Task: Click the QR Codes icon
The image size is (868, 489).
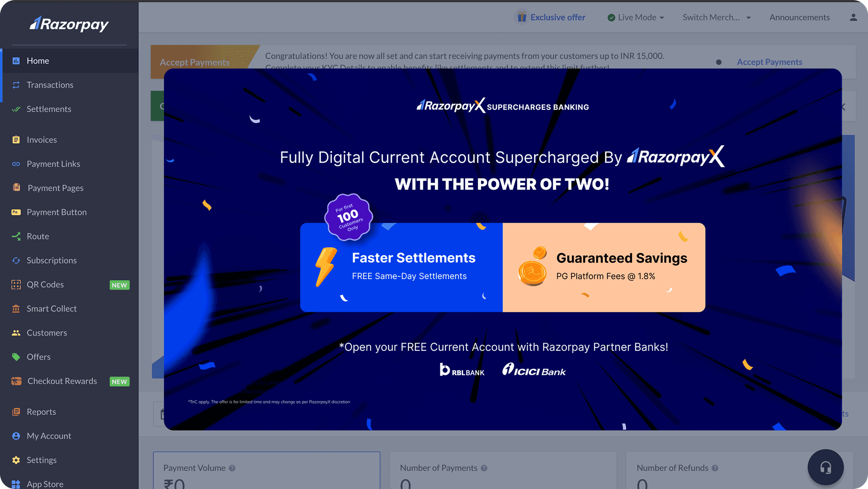Action: coord(16,285)
